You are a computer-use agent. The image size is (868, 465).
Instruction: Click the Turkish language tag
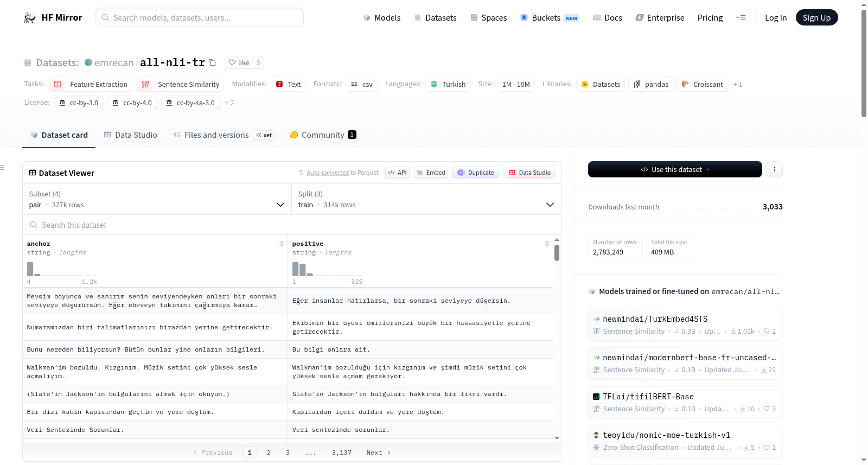pyautogui.click(x=448, y=84)
